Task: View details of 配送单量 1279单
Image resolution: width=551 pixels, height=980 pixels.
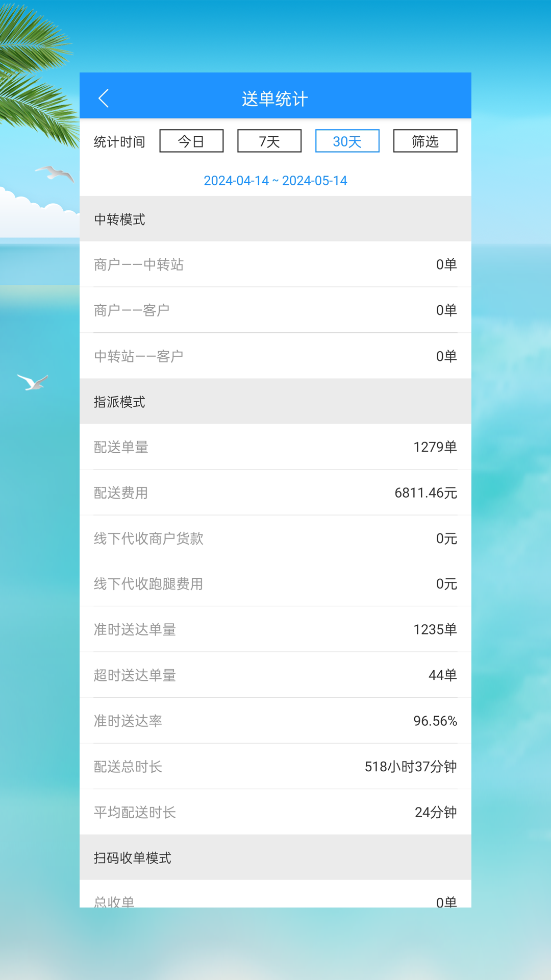Action: 275,447
